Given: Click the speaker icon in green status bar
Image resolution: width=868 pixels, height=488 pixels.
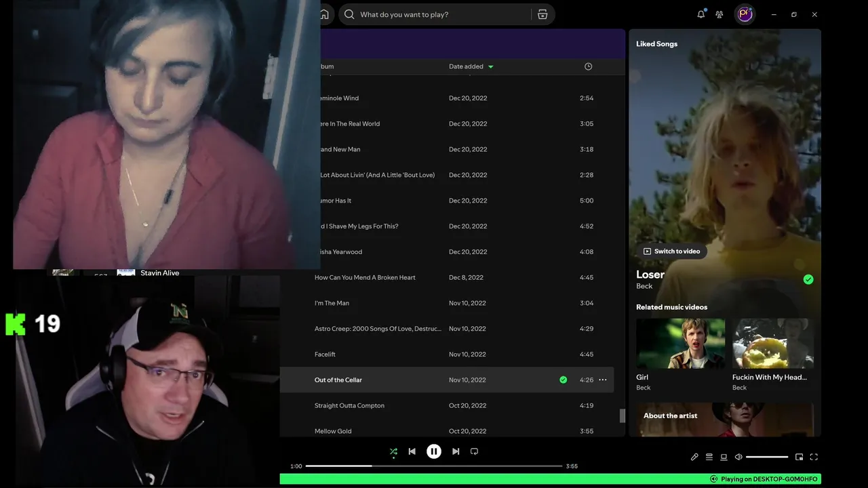Looking at the screenshot, I should coord(713,479).
